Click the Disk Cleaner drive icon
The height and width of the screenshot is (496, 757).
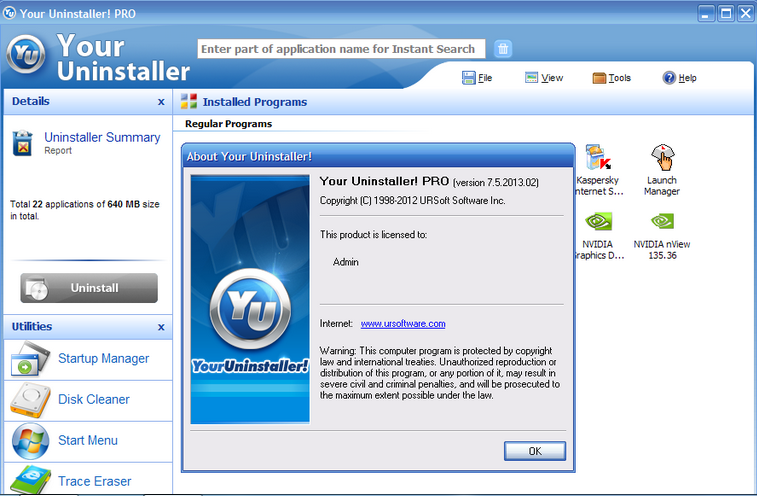(x=30, y=400)
